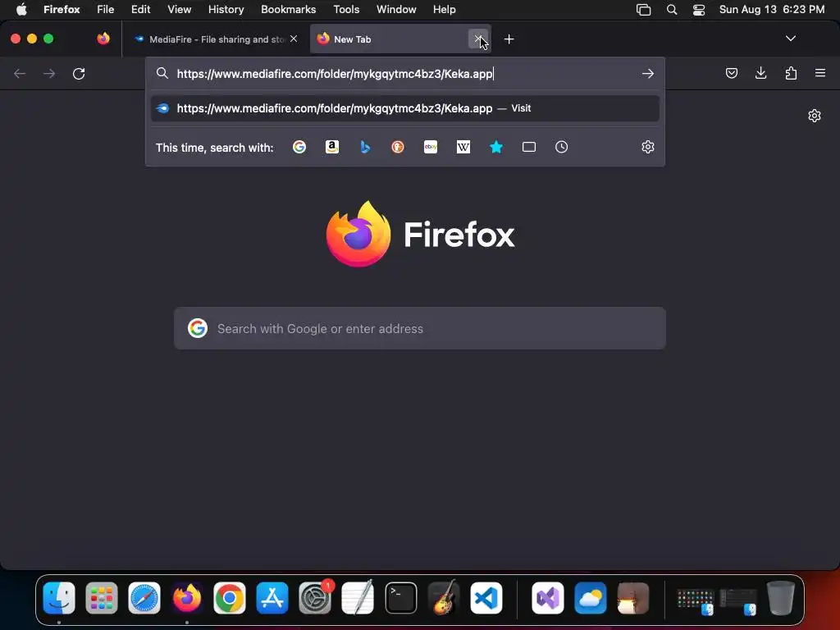
Task: Open the Bookmarks menu
Action: 288,10
